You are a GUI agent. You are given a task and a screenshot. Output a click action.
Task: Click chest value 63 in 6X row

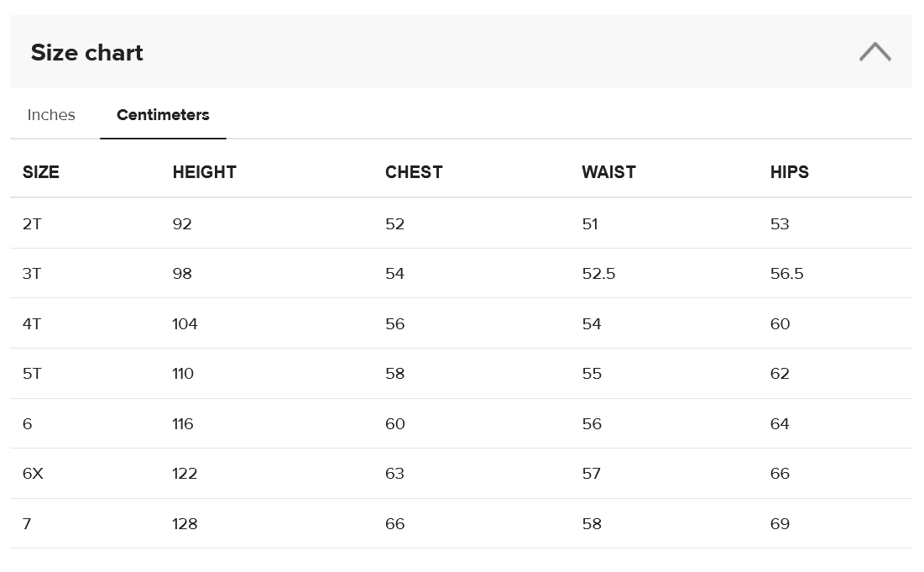click(394, 474)
